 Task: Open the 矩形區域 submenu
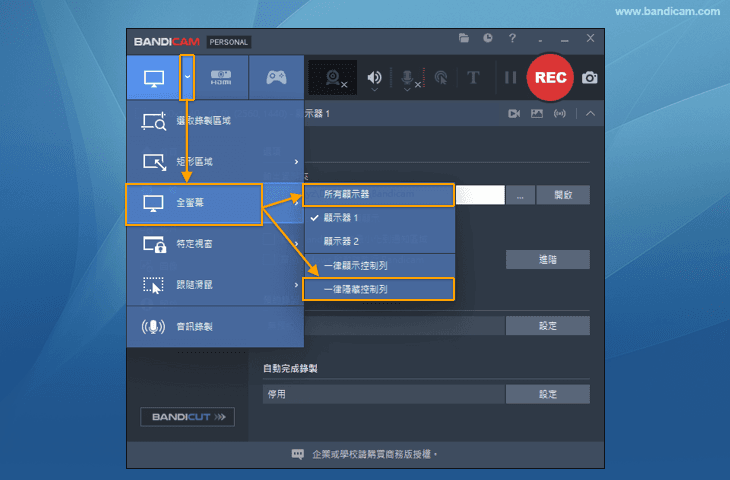[215, 162]
